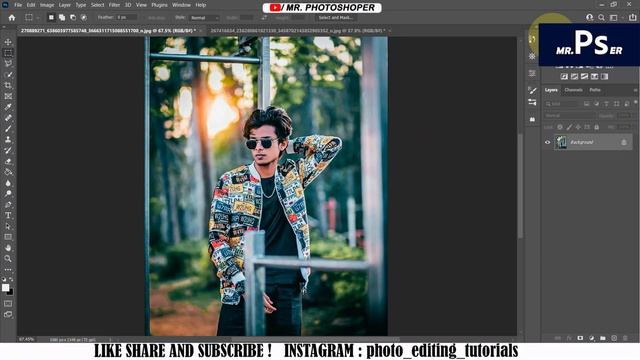
Task: Open the File menu
Action: point(18,5)
